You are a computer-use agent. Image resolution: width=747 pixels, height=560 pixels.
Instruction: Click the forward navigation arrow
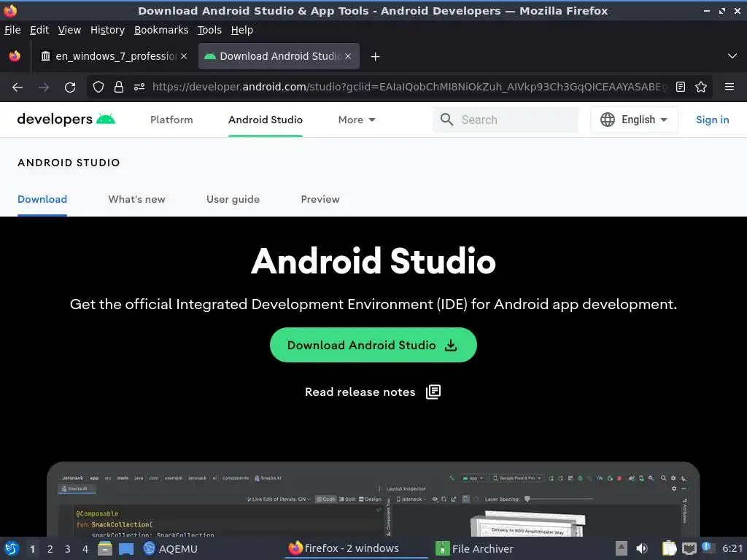(x=44, y=87)
